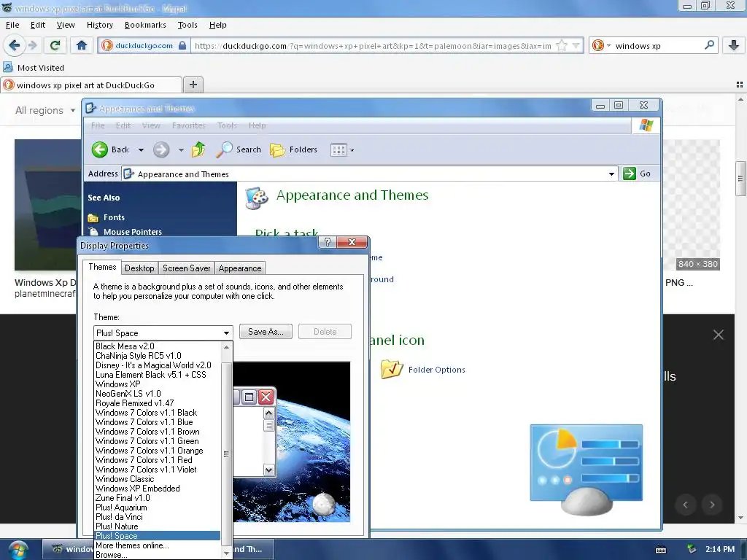Open a new browser tab

tap(193, 85)
